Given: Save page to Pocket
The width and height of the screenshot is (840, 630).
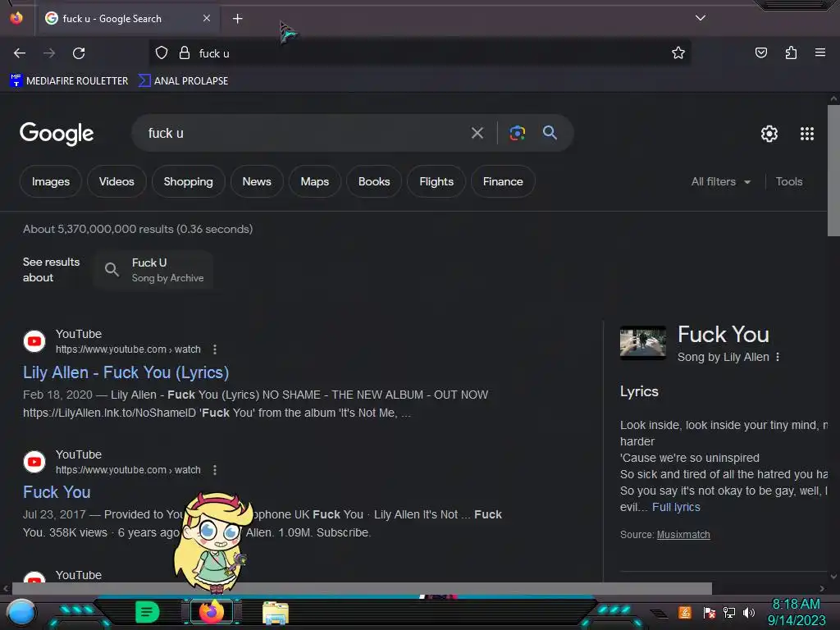Looking at the screenshot, I should point(760,52).
